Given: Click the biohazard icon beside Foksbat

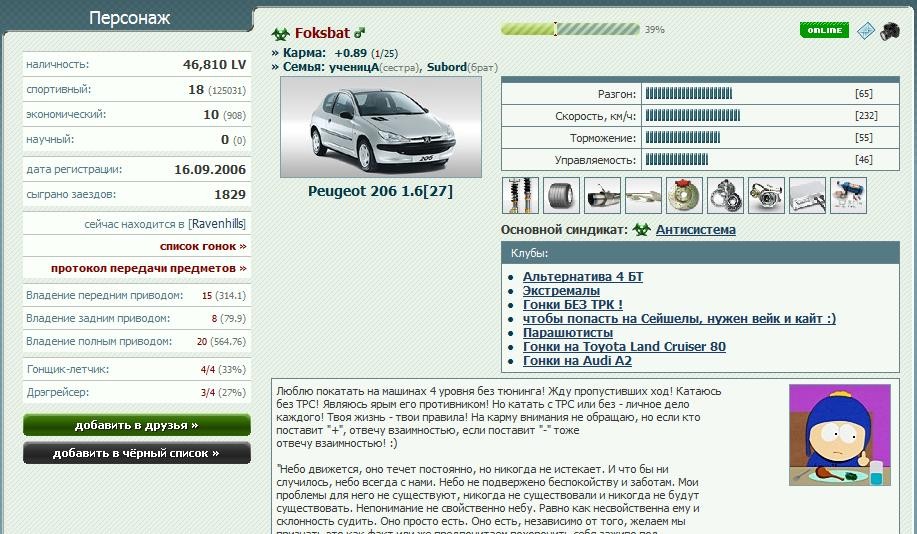Looking at the screenshot, I should (281, 34).
